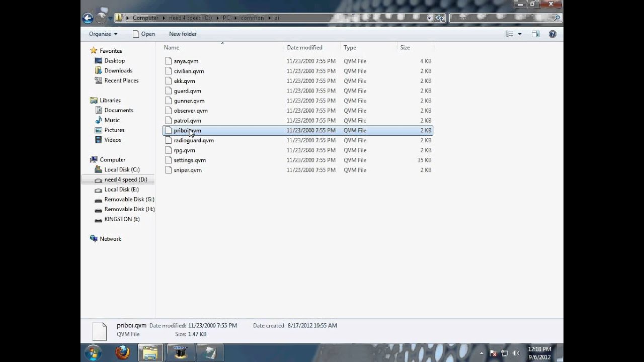Open the KINGSTON drive
This screenshot has width=644, height=362.
(122, 219)
